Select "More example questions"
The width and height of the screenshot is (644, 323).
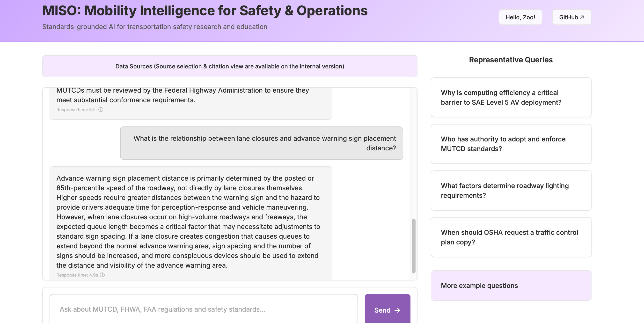[x=511, y=285]
